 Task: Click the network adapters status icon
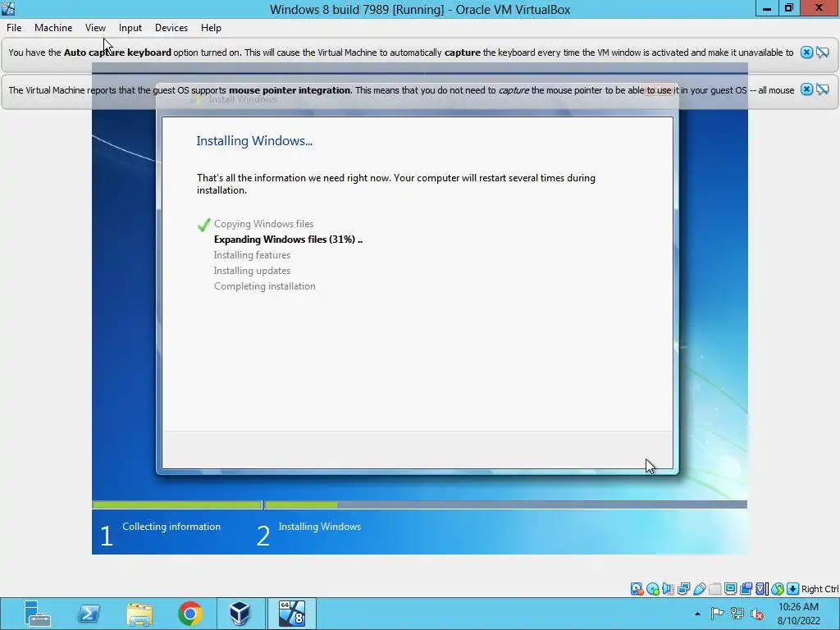click(x=683, y=589)
